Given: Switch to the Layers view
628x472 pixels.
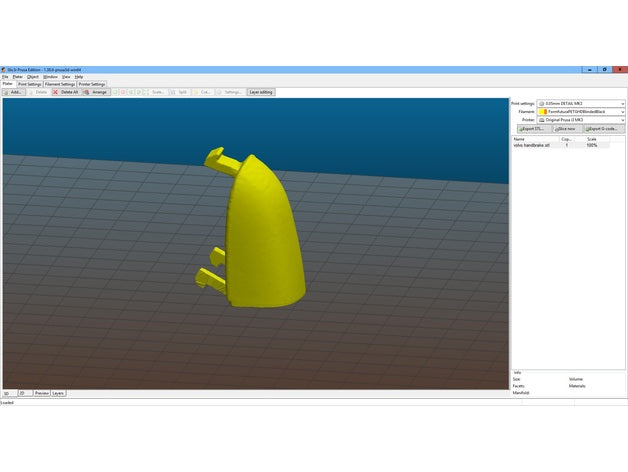Looking at the screenshot, I should click(x=58, y=393).
